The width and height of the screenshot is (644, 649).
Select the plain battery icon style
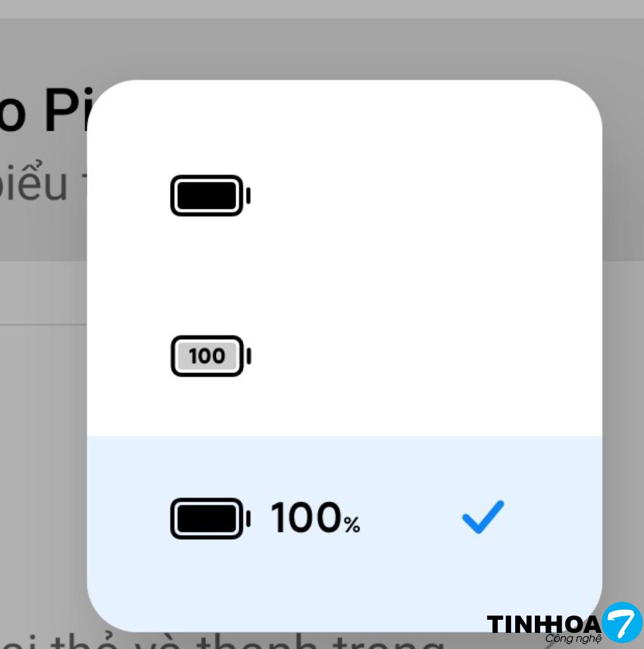(x=210, y=196)
